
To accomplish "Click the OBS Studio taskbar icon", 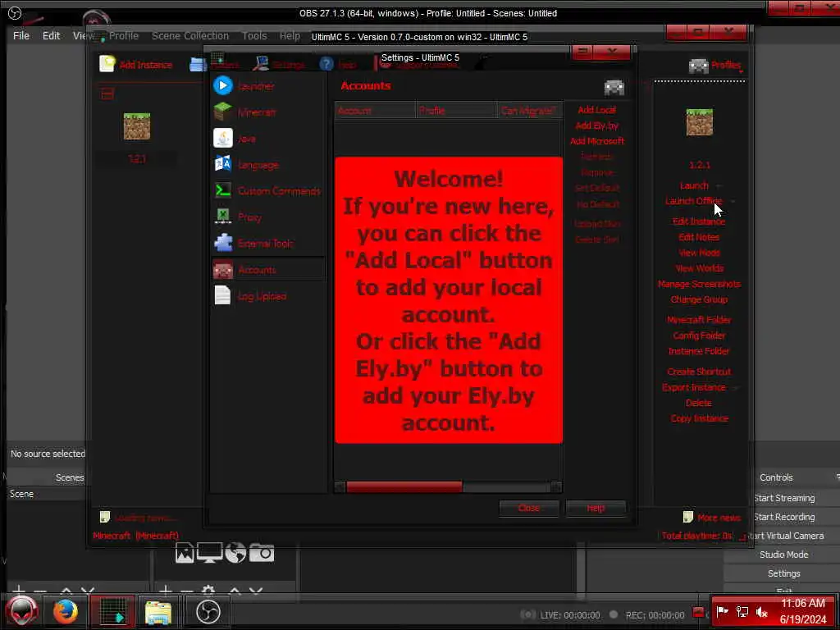I will [208, 612].
